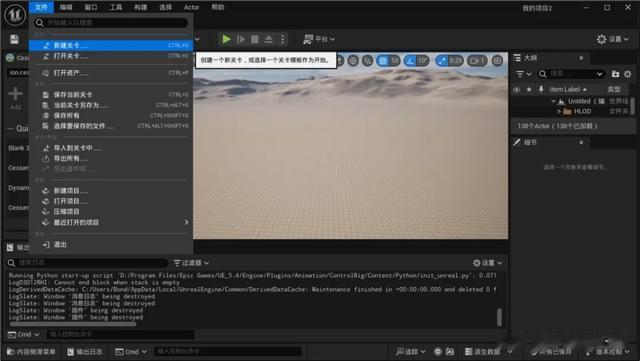Choose 当前关卡另存为 from the file menu
Viewport: 640px width, 361px height.
coord(111,105)
